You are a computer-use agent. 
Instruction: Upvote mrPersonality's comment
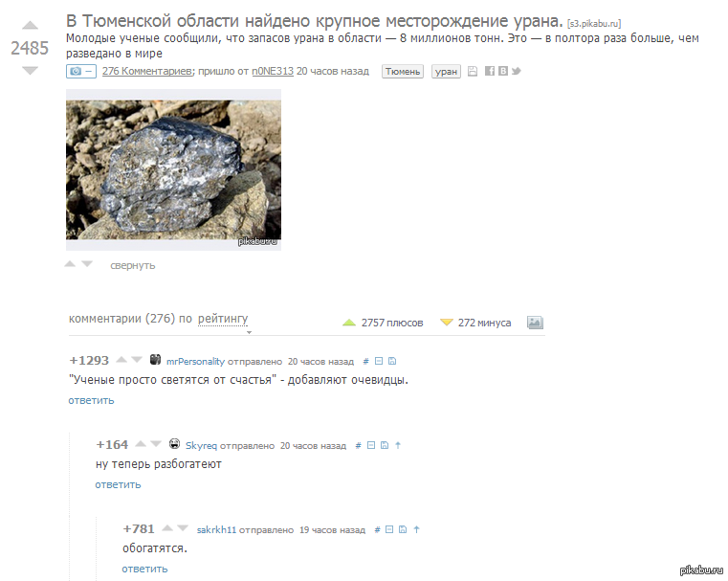click(x=121, y=360)
